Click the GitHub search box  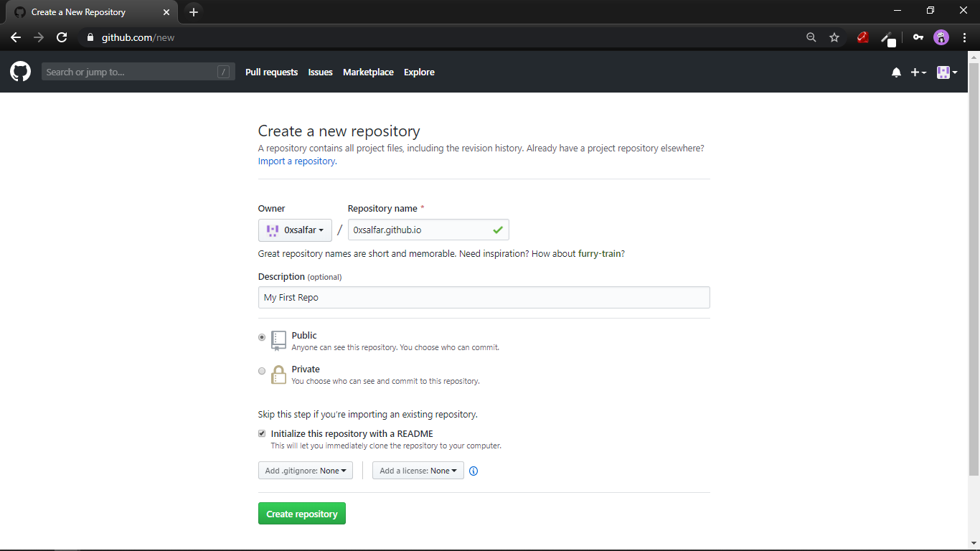click(x=138, y=72)
